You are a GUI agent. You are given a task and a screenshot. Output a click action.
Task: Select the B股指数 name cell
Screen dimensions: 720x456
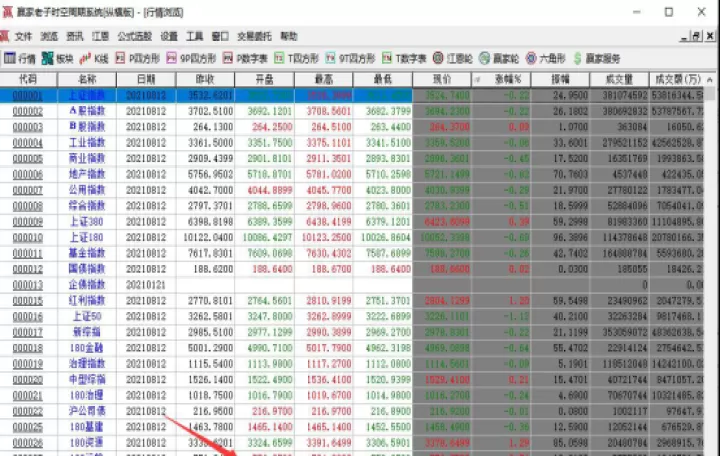[x=87, y=127]
